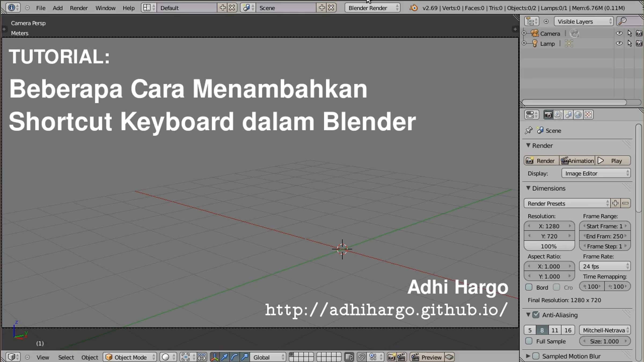Enable the Full Sample checkbox

point(529,341)
